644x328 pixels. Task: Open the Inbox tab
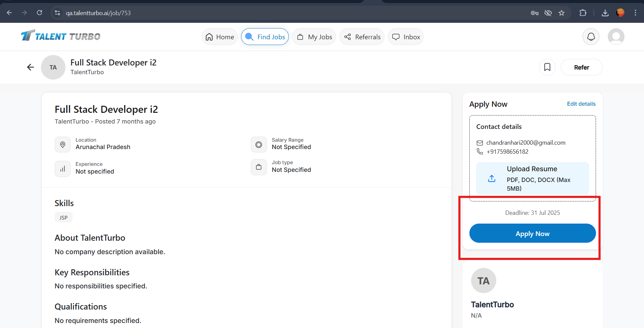(x=406, y=37)
